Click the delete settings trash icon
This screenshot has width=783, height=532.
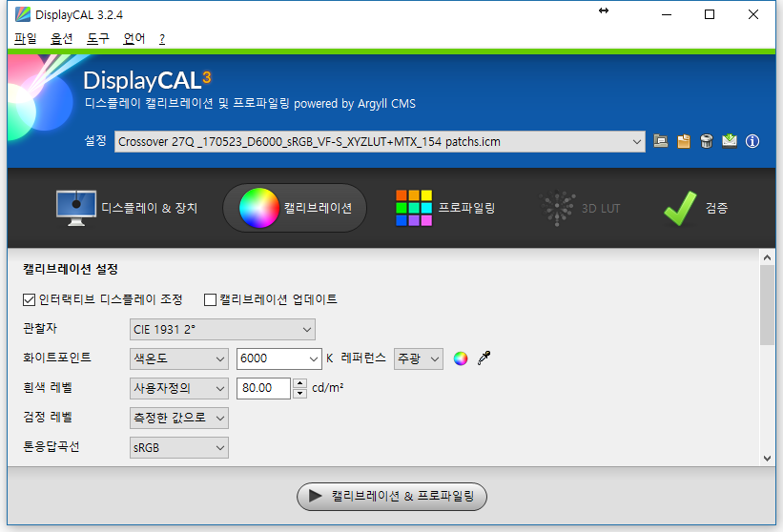pyautogui.click(x=707, y=141)
